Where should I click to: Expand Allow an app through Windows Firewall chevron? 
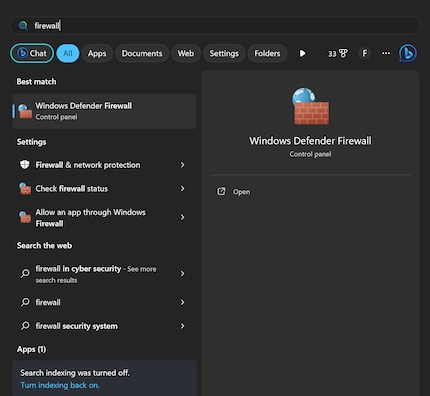pyautogui.click(x=182, y=217)
